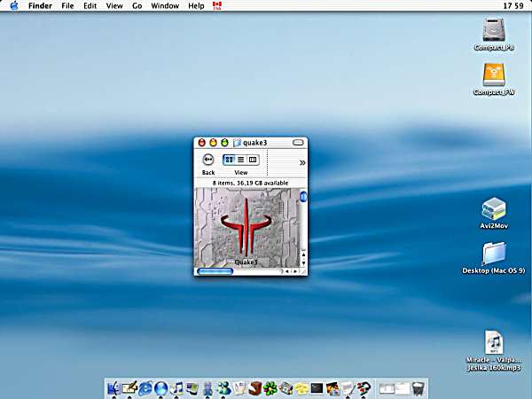Open the File menu
This screenshot has width=532, height=399.
click(x=67, y=6)
